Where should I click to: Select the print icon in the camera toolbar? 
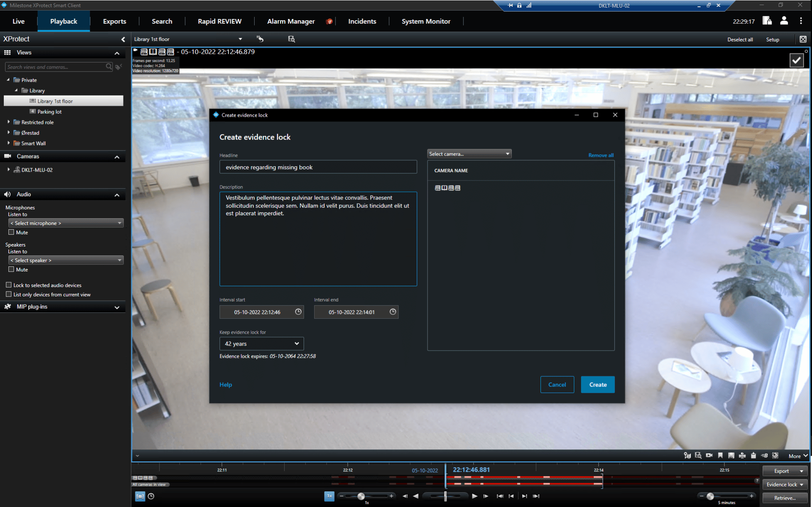pos(742,455)
